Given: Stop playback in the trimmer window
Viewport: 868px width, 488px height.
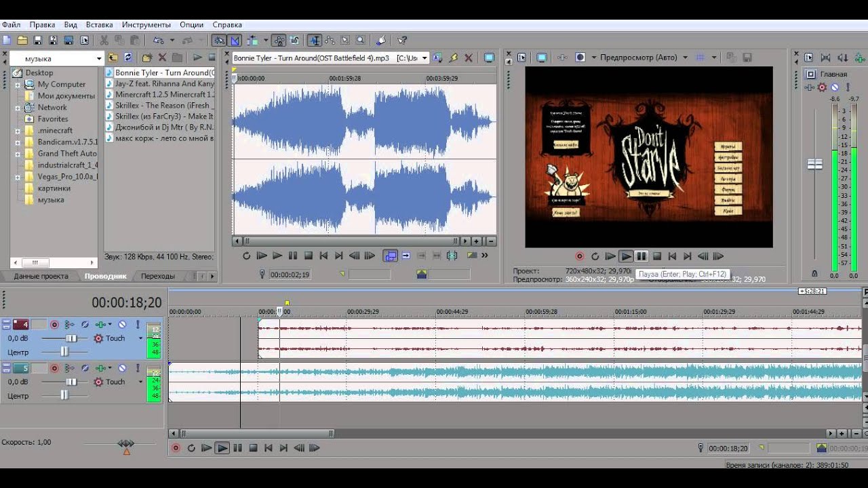Looking at the screenshot, I should point(309,256).
